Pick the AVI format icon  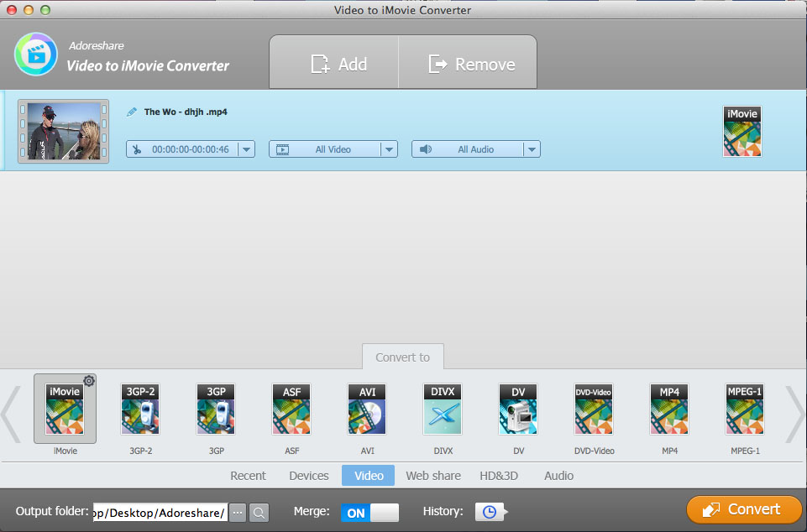[x=367, y=409]
